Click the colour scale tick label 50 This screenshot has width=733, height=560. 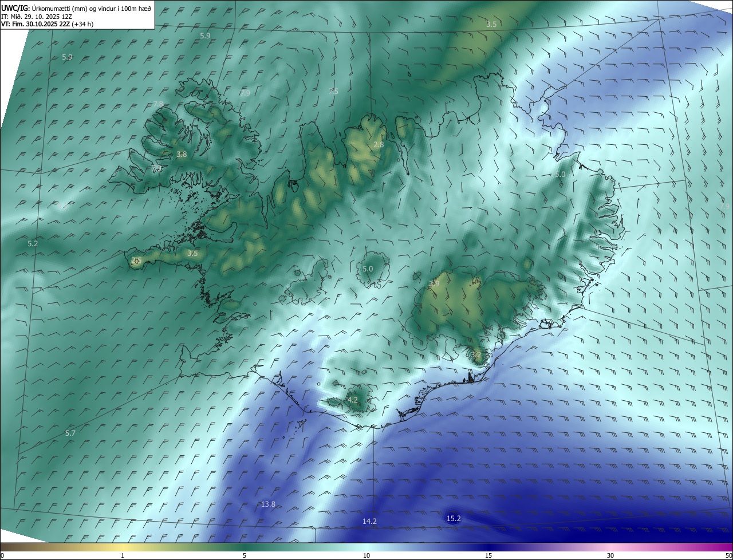pos(728,555)
